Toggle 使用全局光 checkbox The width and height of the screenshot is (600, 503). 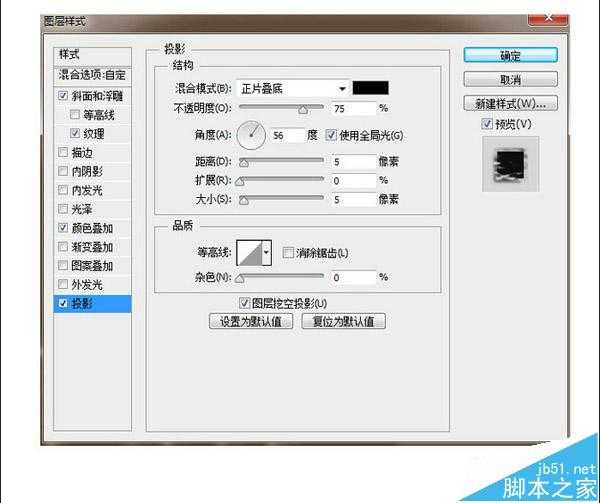pyautogui.click(x=331, y=135)
